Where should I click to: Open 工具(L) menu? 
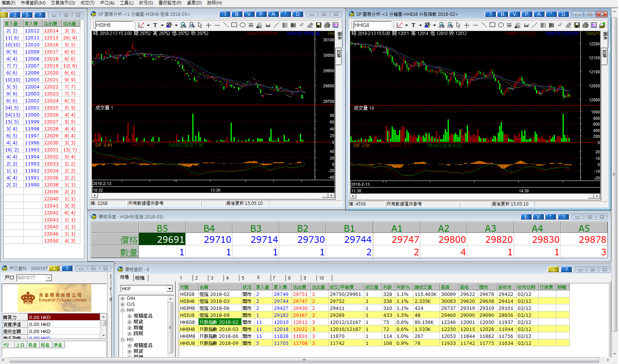click(x=126, y=3)
